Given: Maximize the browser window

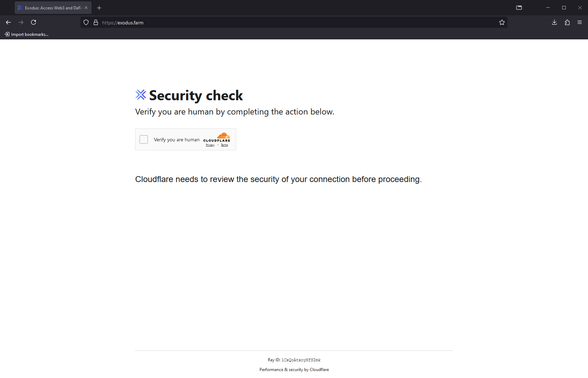Looking at the screenshot, I should [x=564, y=8].
